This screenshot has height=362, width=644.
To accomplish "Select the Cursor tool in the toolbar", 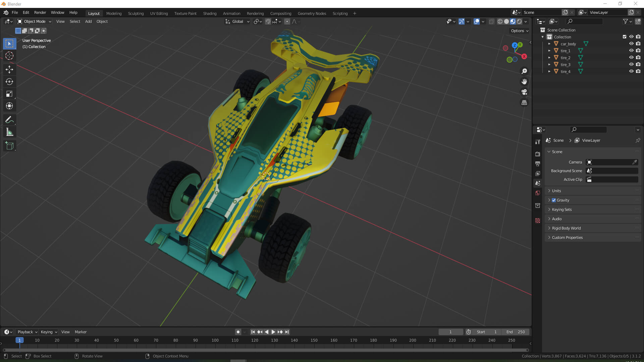I will pos(9,56).
